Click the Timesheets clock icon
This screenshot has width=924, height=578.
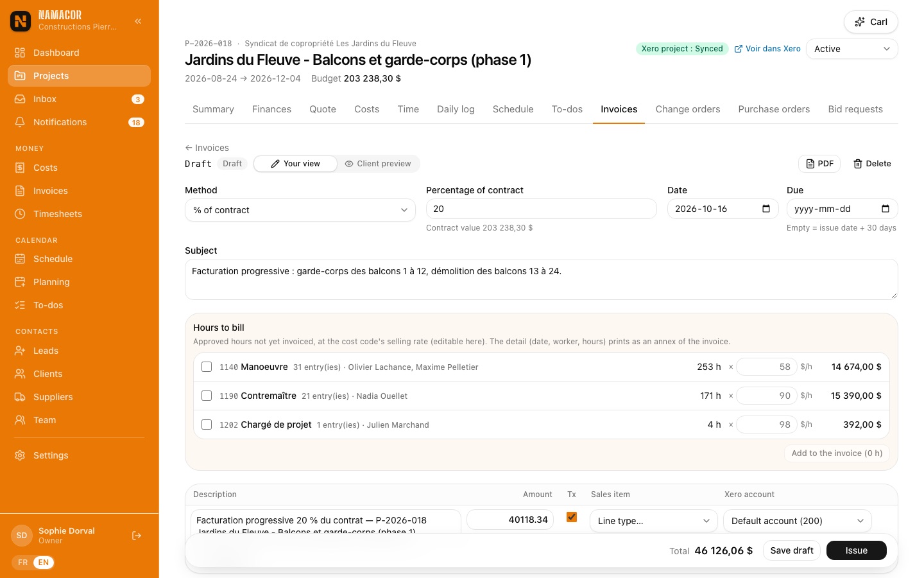(x=20, y=214)
